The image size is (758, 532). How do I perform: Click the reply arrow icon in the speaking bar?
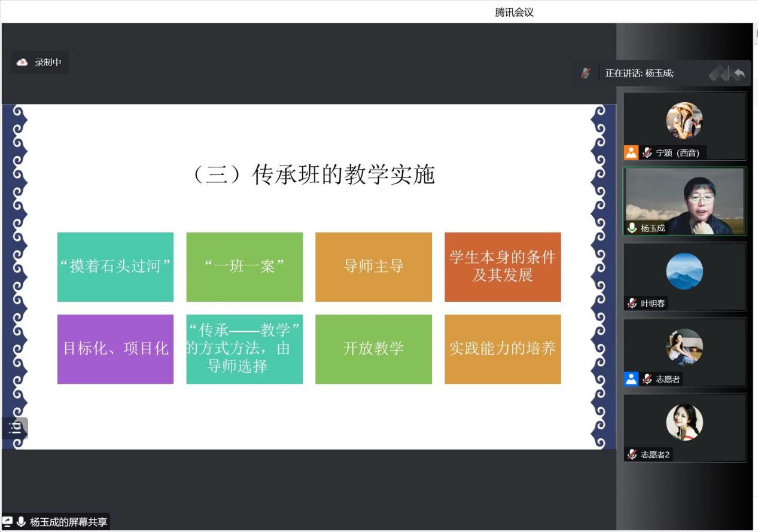coord(739,73)
